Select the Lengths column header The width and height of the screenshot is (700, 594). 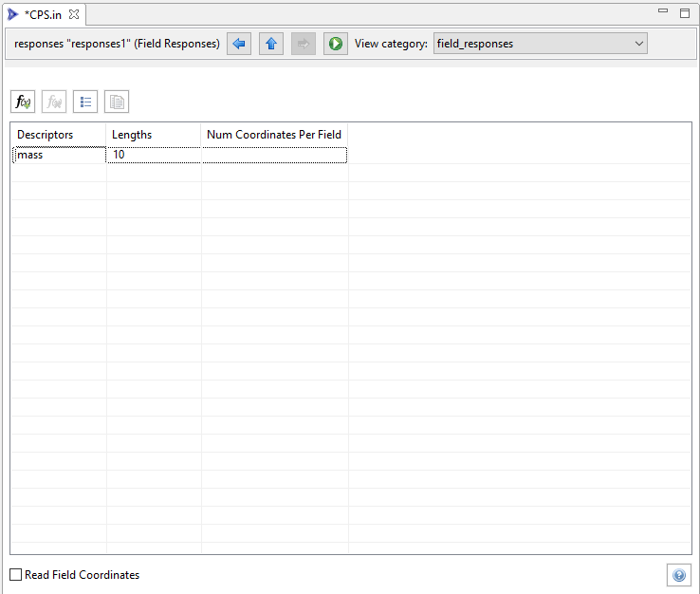(154, 135)
